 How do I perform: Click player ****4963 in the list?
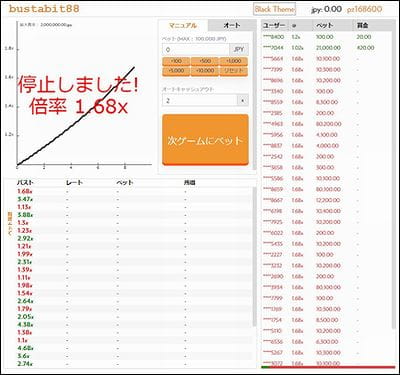[x=273, y=124]
